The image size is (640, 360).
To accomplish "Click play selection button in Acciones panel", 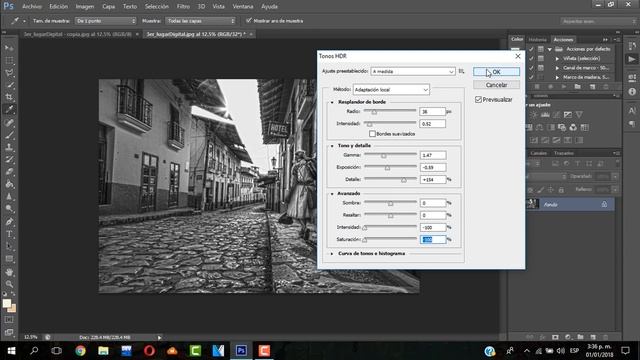I will tap(564, 87).
